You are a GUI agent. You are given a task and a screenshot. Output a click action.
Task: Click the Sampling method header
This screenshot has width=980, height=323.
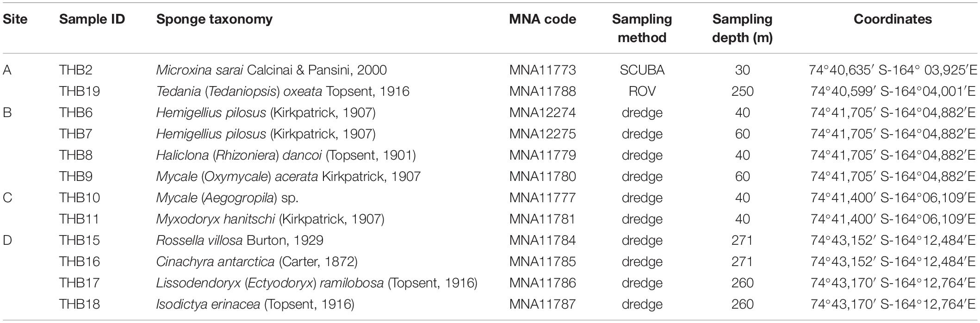point(642,28)
